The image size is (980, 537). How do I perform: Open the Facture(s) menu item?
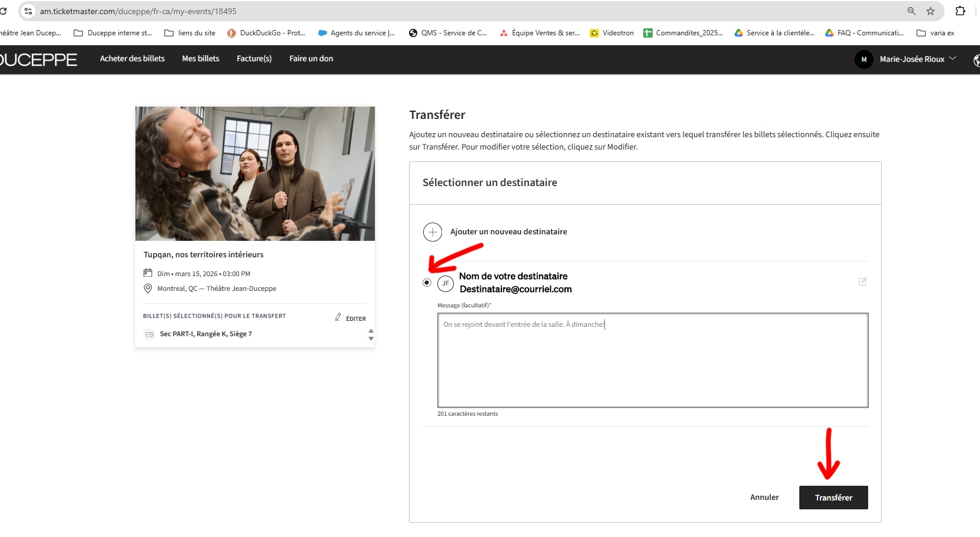pyautogui.click(x=254, y=59)
